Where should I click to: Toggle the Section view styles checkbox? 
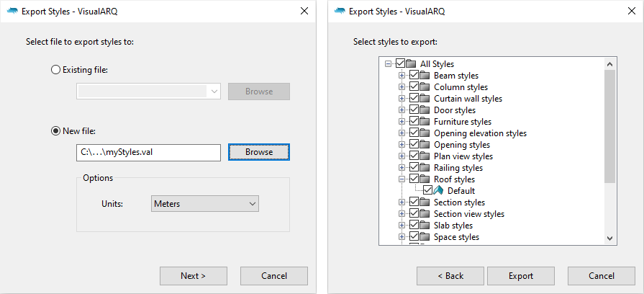(x=414, y=213)
